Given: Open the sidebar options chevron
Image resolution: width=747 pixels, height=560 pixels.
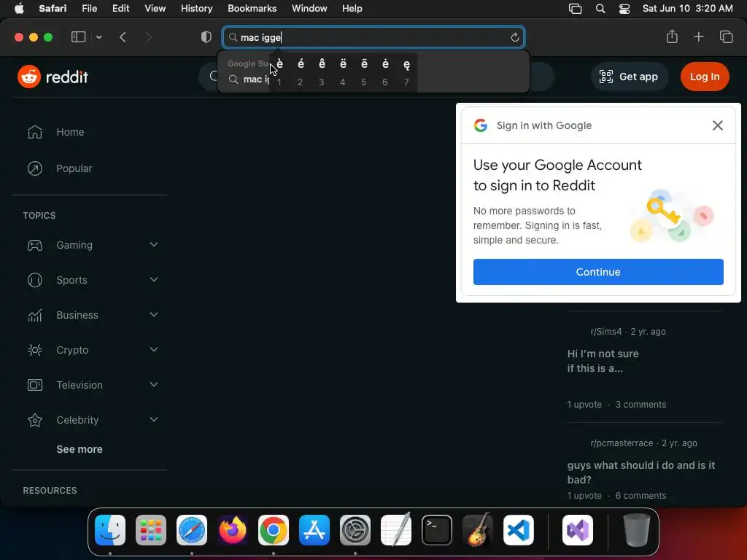Looking at the screenshot, I should (x=98, y=37).
